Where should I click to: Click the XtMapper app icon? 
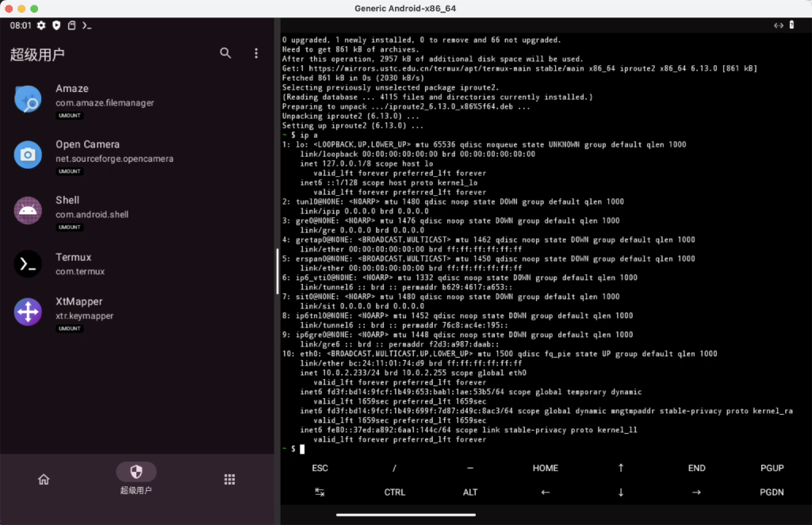pyautogui.click(x=28, y=312)
